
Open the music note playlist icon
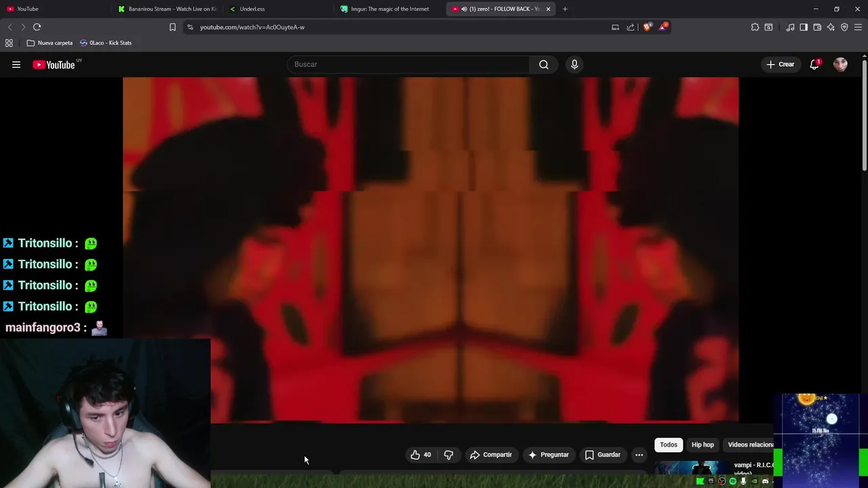pos(790,27)
